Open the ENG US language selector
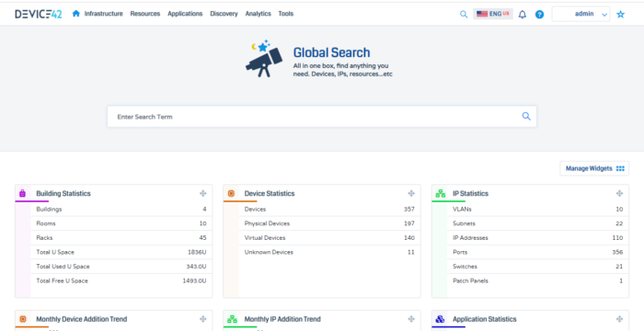The width and height of the screenshot is (644, 331). (493, 14)
